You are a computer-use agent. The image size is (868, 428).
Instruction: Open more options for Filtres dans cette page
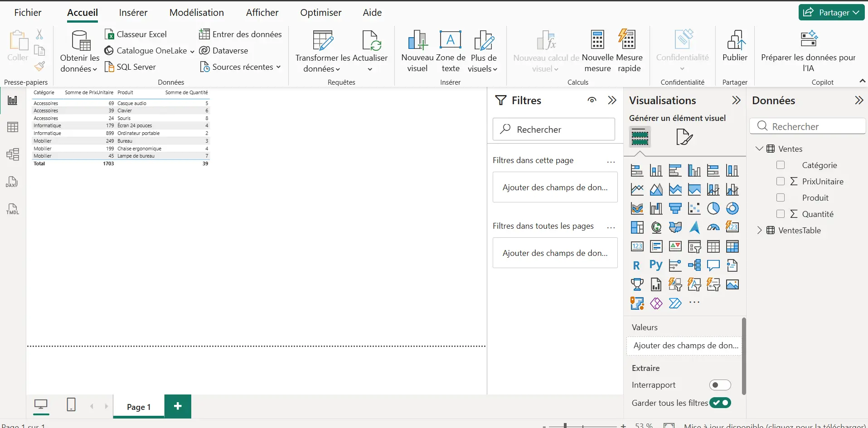tap(611, 161)
